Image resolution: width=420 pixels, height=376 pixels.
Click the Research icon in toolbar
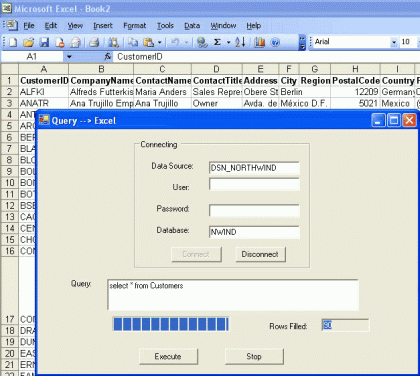tap(113, 42)
